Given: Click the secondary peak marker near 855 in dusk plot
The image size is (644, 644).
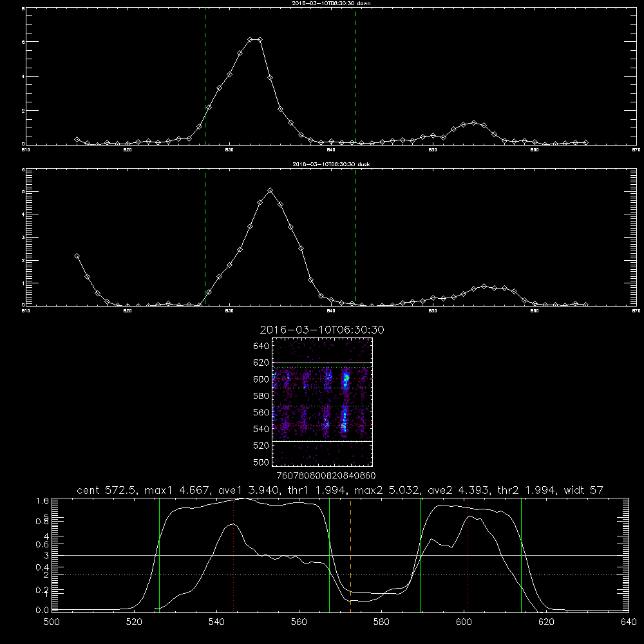Looking at the screenshot, I should pos(484,287).
